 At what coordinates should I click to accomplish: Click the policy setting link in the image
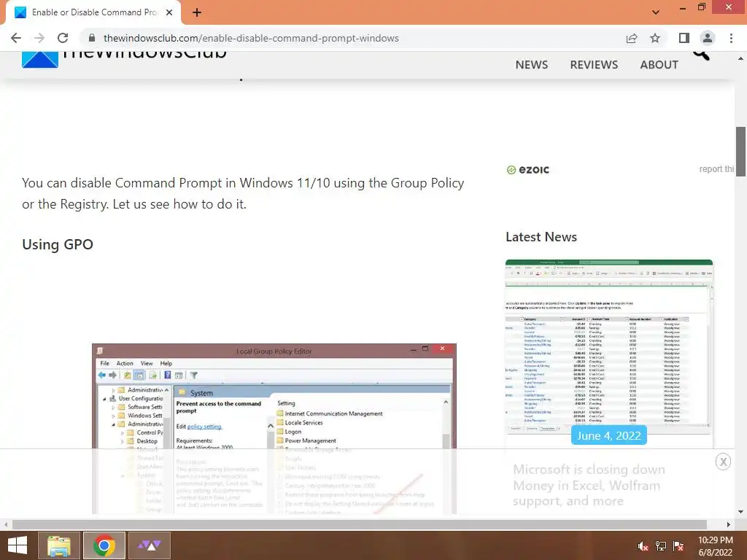point(204,427)
